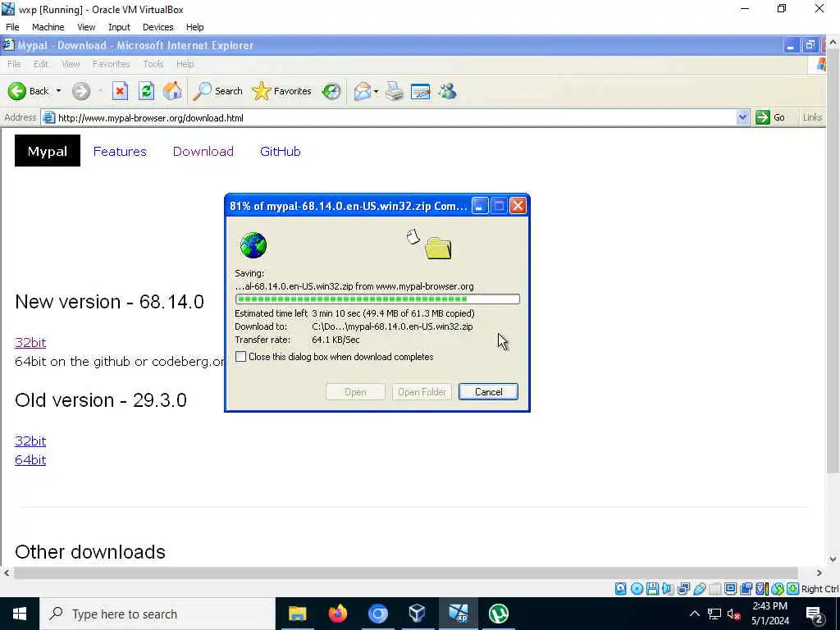Click the hard disk indicator in VirtualBox status bar
Viewport: 840px width, 630px height.
tap(620, 589)
